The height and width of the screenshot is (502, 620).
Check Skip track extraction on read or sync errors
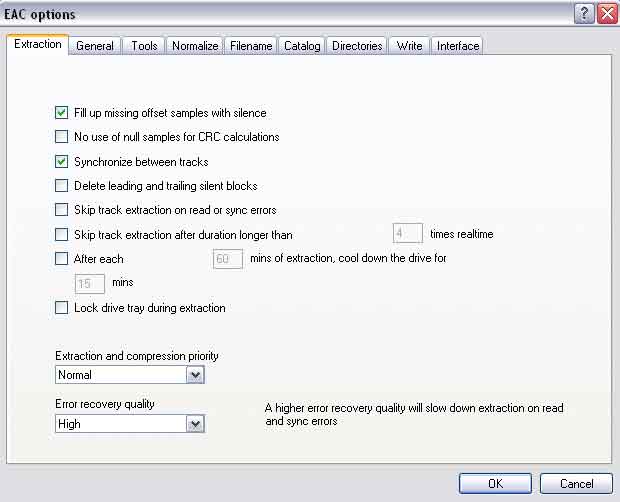[61, 209]
